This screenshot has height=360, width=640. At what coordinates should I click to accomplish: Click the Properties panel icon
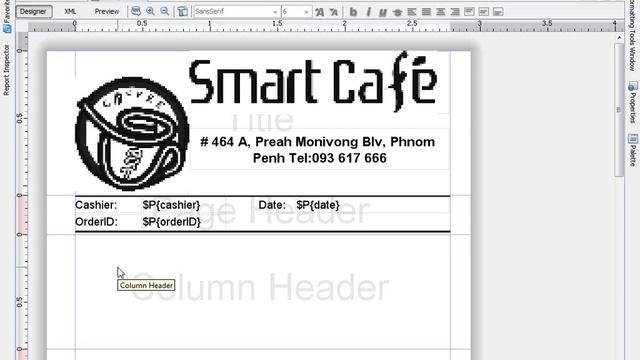(633, 86)
